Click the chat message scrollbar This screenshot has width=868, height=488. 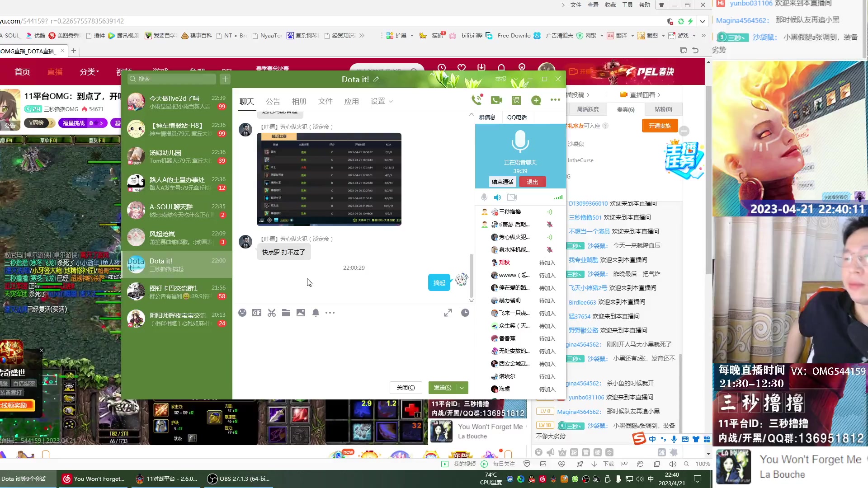pyautogui.click(x=471, y=276)
